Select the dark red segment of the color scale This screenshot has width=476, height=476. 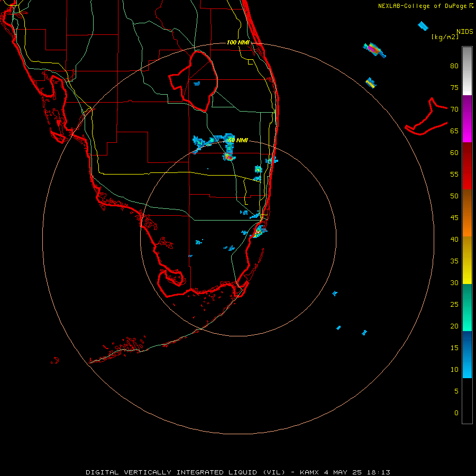coord(467,166)
